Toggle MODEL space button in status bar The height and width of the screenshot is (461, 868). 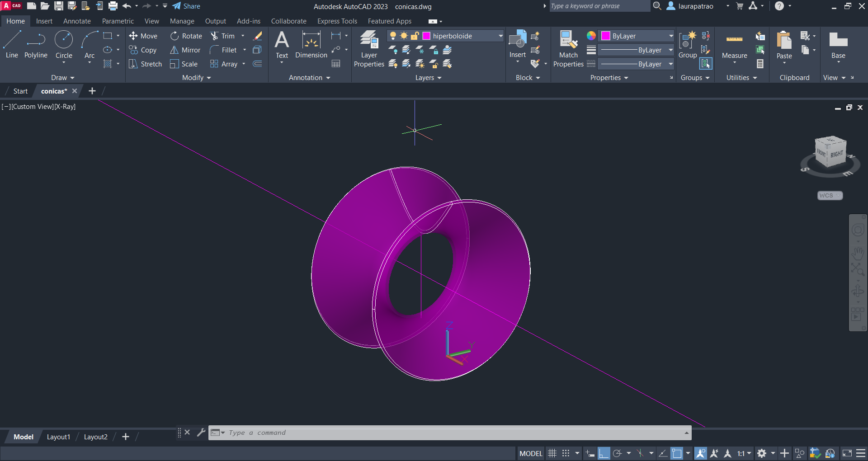(531, 453)
